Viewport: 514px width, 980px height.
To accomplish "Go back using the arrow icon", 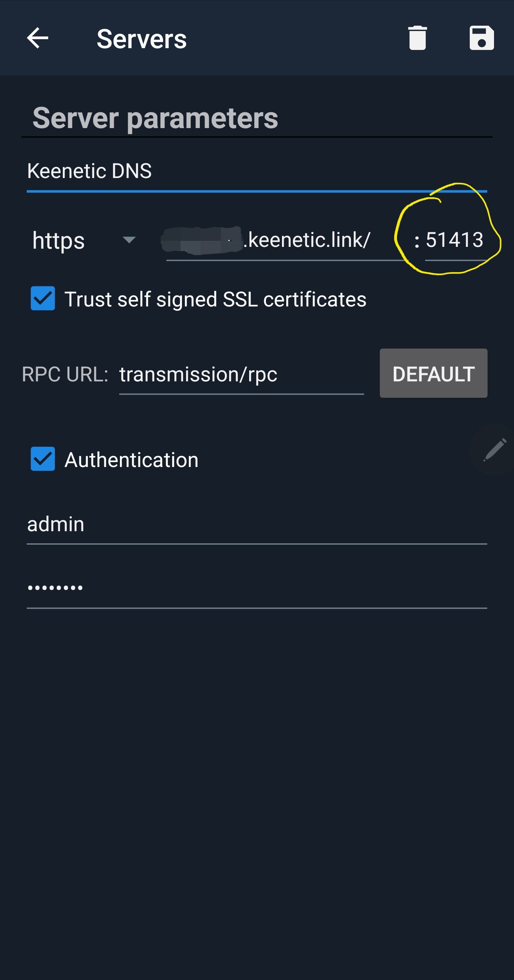I will point(37,38).
